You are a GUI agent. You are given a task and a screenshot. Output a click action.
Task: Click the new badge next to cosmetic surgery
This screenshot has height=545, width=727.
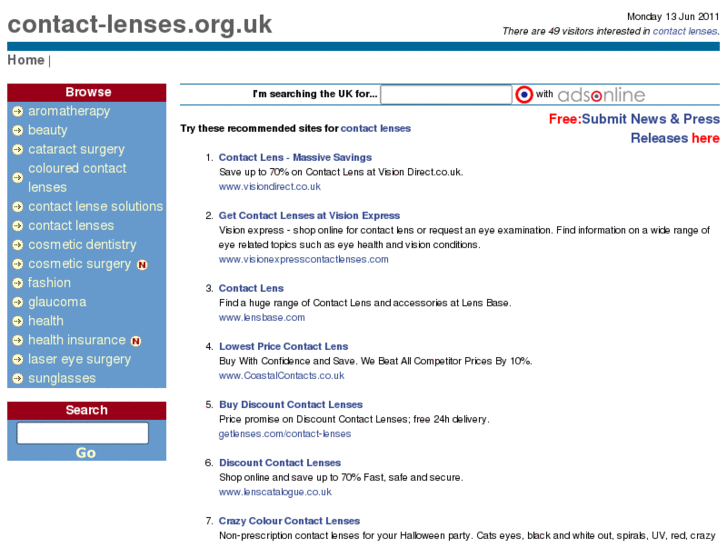tap(142, 265)
